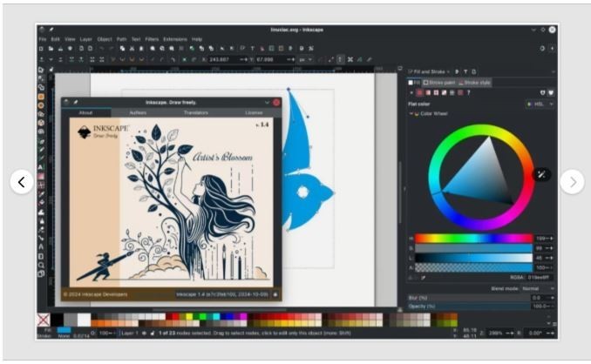Toggle Layer 1 lock in status bar
This screenshot has width=591, height=364.
click(153, 334)
